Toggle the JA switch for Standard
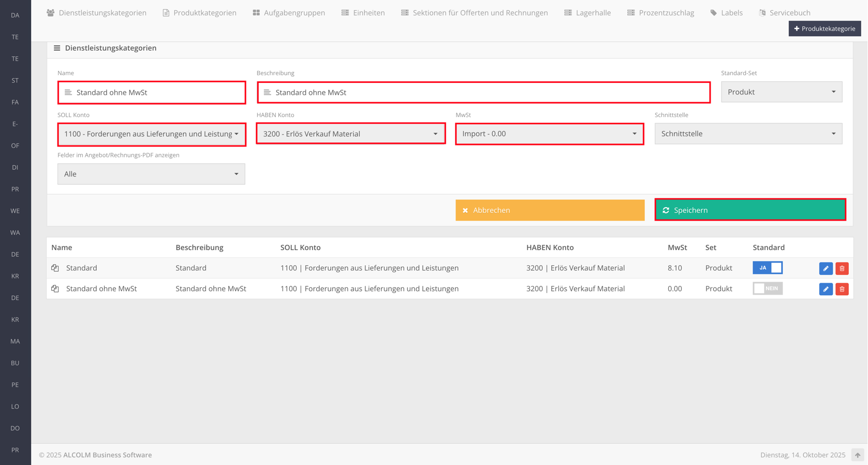The image size is (868, 465). tap(767, 268)
